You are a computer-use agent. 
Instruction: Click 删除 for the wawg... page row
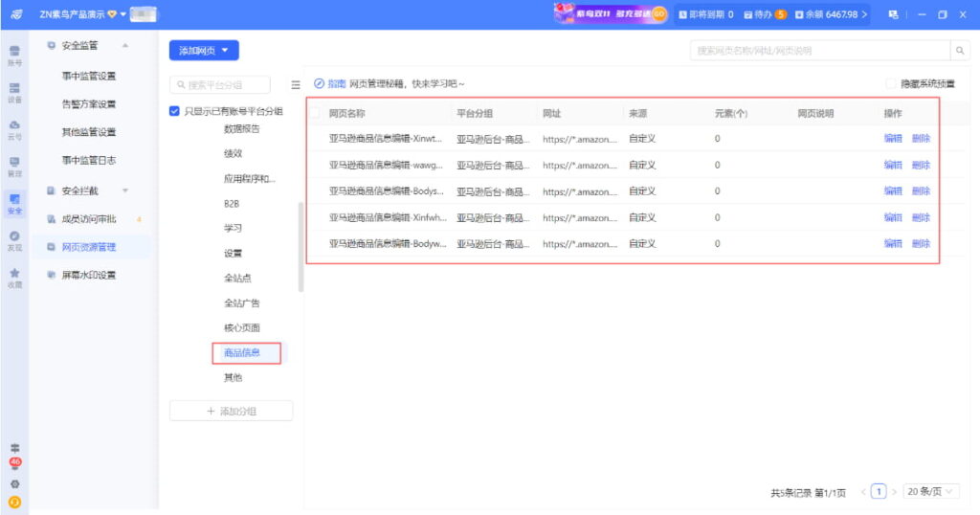click(921, 165)
